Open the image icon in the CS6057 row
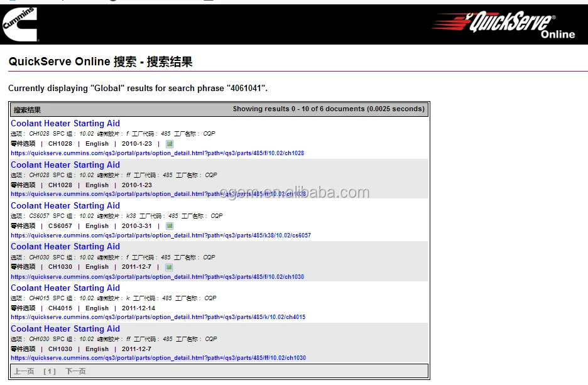The height and width of the screenshot is (385, 588). coord(170,226)
